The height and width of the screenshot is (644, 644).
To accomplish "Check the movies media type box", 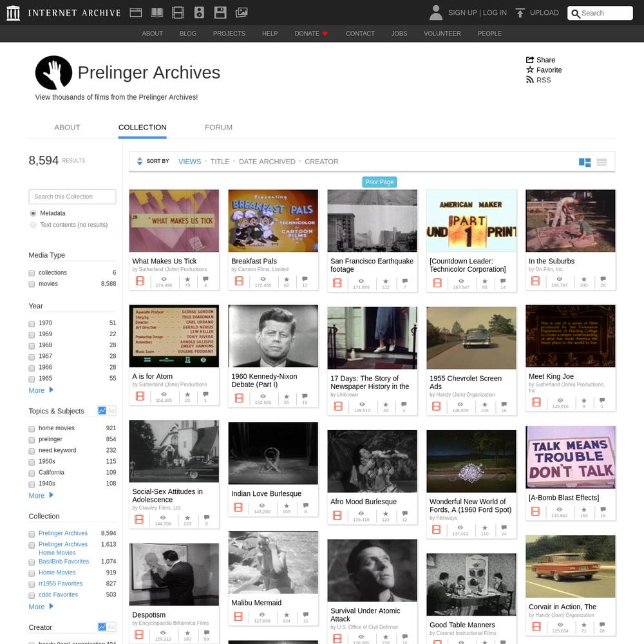I will pos(32,284).
